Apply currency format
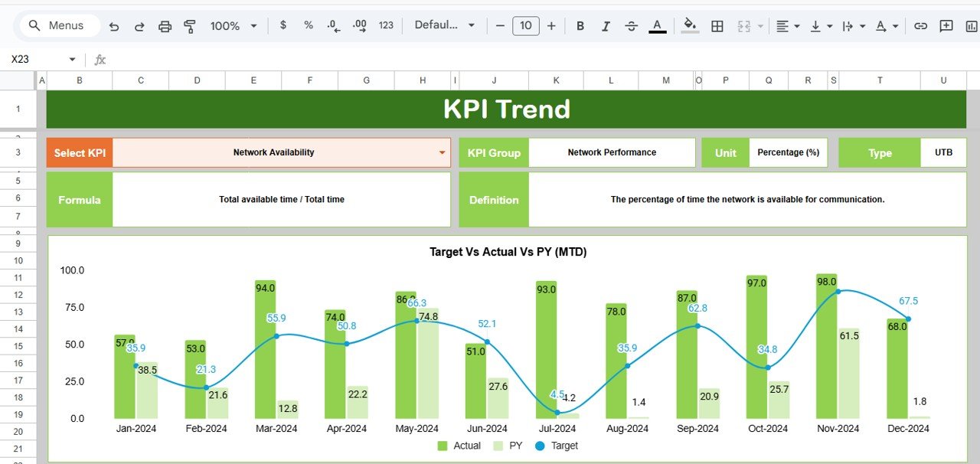Image resolution: width=980 pixels, height=464 pixels. (283, 25)
